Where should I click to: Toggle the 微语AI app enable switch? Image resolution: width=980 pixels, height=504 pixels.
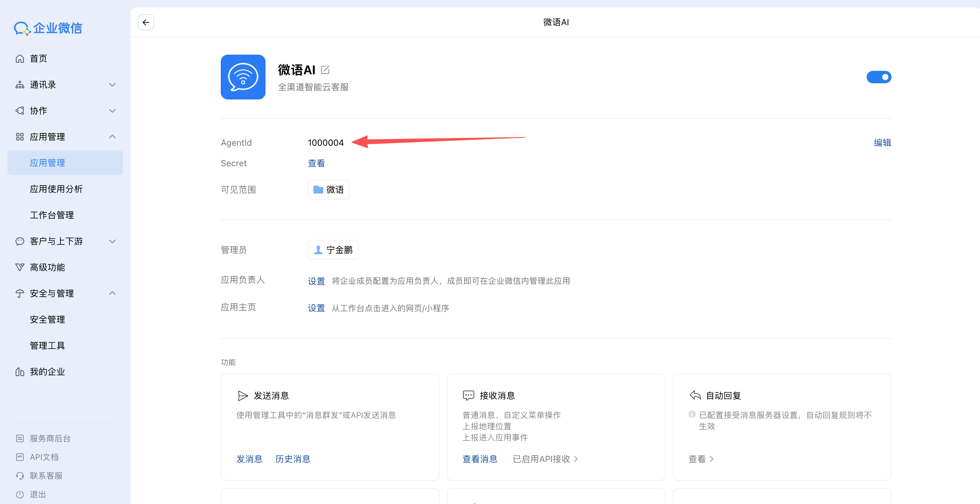pos(879,77)
